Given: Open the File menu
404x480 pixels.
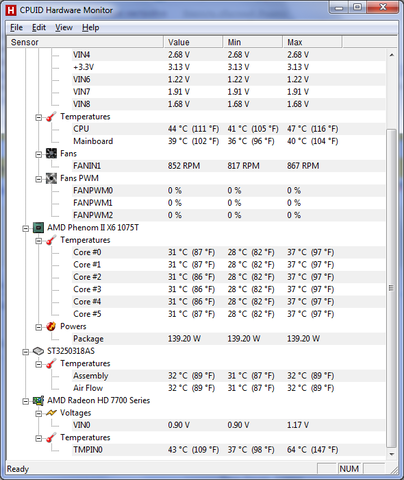Looking at the screenshot, I should [x=16, y=28].
